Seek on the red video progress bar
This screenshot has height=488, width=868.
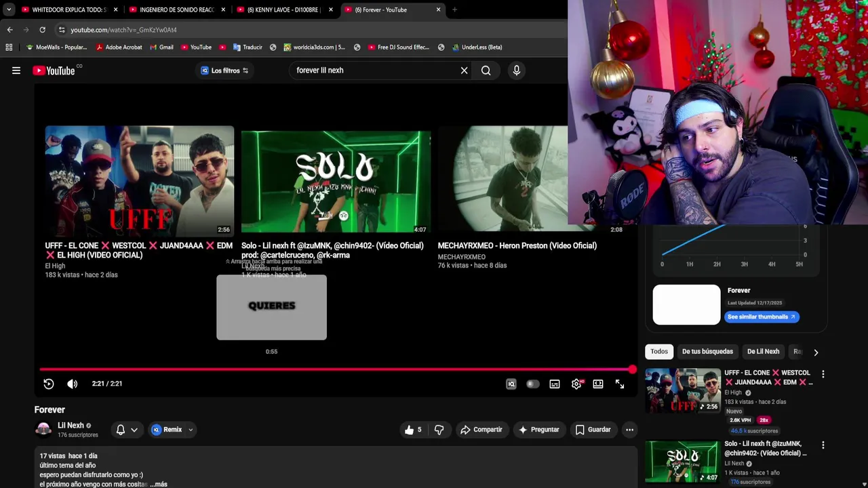point(336,369)
